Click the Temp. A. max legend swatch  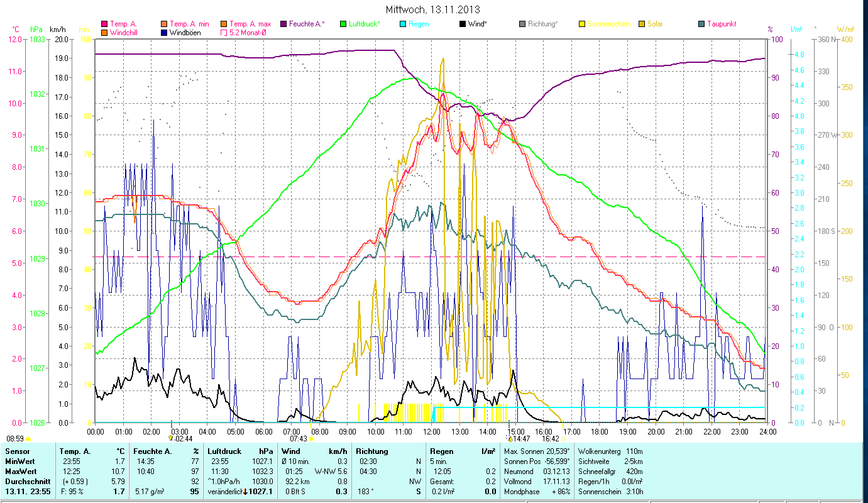coord(224,24)
